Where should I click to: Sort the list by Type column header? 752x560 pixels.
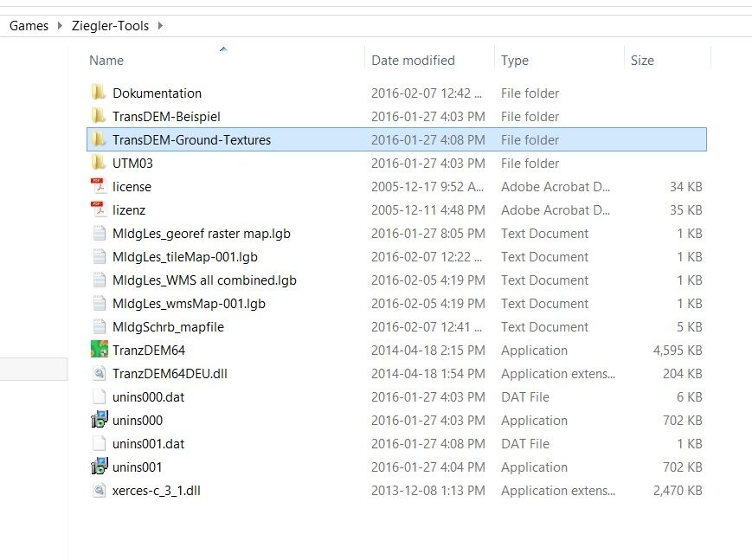pyautogui.click(x=515, y=61)
